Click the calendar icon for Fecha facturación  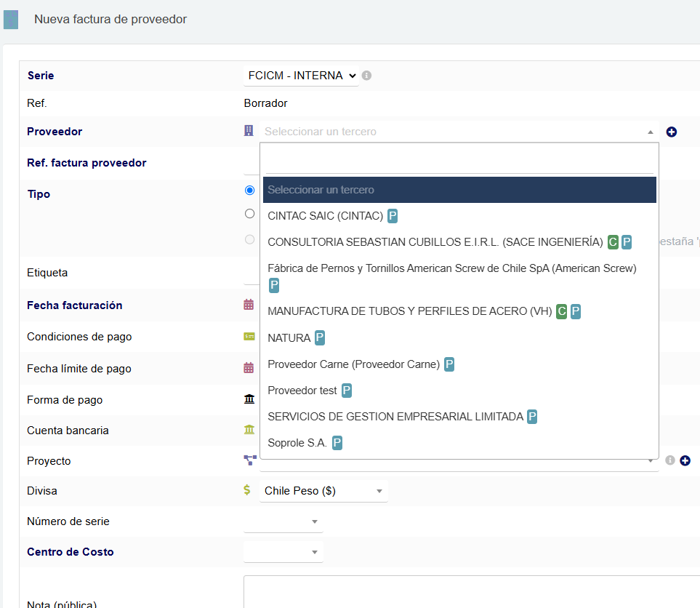[x=249, y=305]
